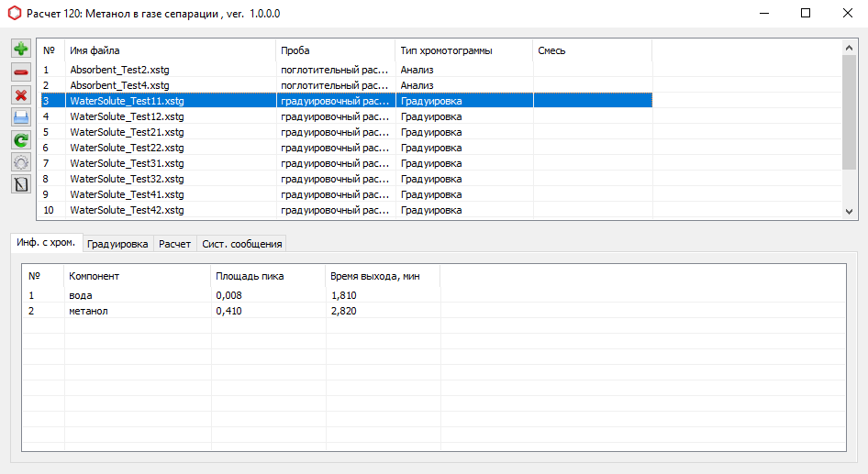Switch to the Градуировка tab

tap(117, 244)
